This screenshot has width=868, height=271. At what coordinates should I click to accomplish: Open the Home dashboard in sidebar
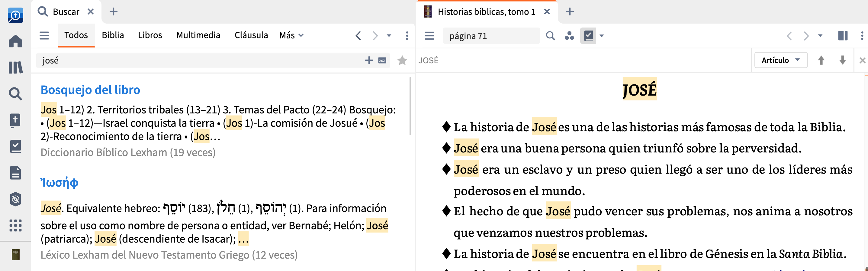[15, 41]
